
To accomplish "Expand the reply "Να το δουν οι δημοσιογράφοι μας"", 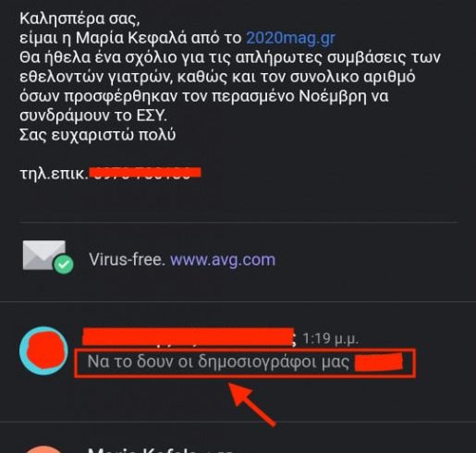I will pyautogui.click(x=245, y=362).
